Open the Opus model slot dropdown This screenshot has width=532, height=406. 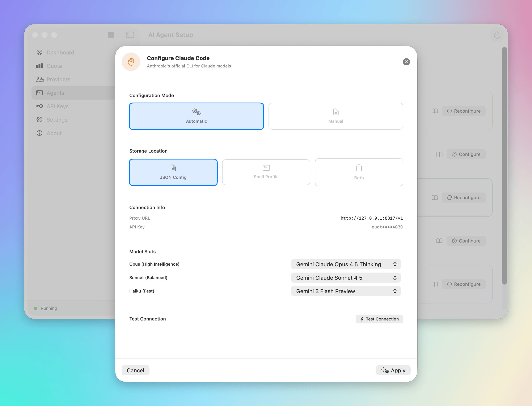coord(346,264)
